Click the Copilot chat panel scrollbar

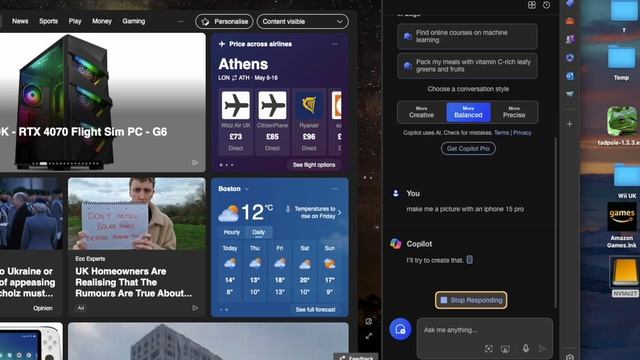[x=555, y=222]
